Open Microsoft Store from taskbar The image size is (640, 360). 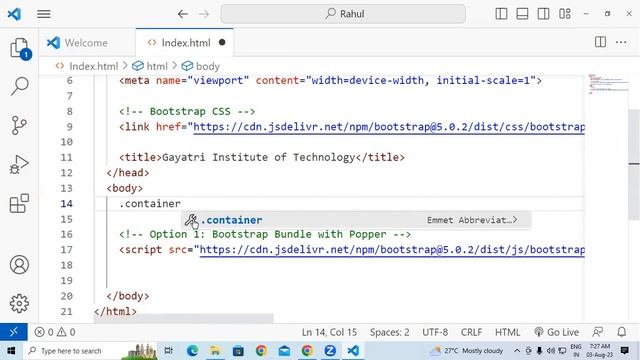point(238,351)
